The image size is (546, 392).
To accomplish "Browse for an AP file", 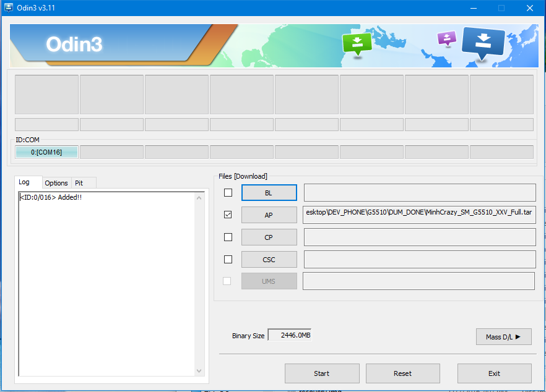I will click(x=269, y=215).
